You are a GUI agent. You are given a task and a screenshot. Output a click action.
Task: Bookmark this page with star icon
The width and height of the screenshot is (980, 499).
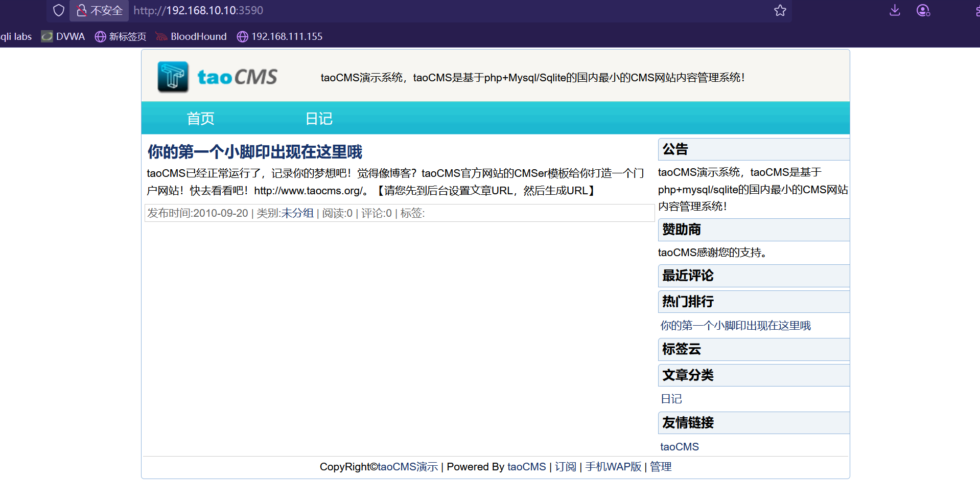pyautogui.click(x=780, y=10)
